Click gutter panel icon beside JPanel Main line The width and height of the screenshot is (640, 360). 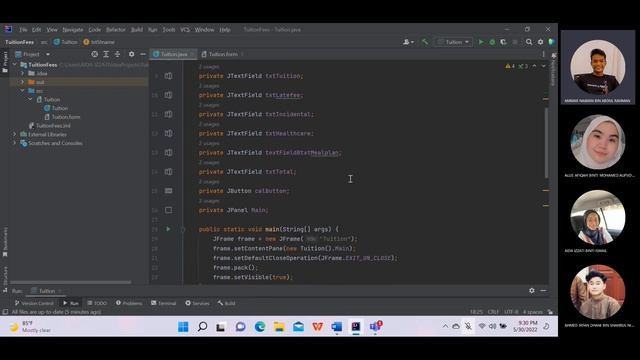coord(168,210)
